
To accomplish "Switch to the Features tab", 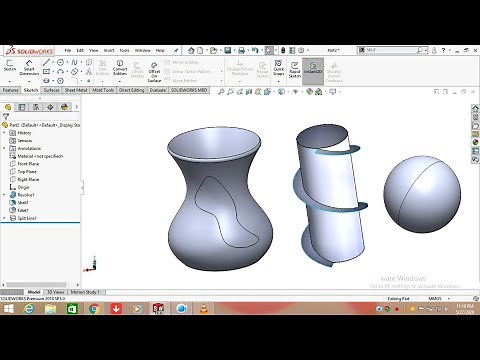I will point(10,90).
